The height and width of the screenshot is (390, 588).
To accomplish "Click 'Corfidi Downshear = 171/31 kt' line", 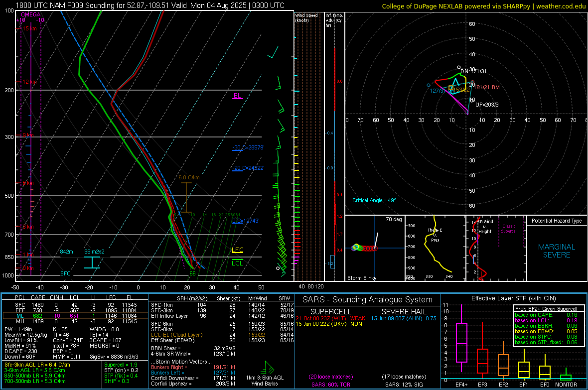I will pyautogui.click(x=193, y=378).
